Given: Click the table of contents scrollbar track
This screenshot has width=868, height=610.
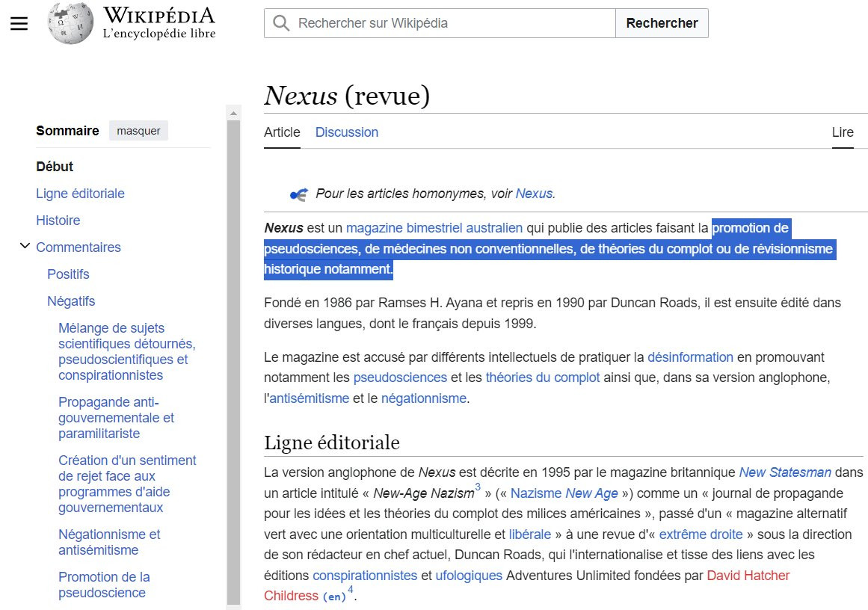Looking at the screenshot, I should (x=233, y=363).
